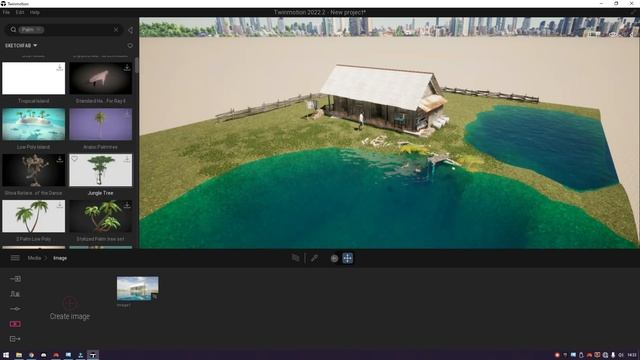Remove the Palm search tag
Screen dimensions: 640x360
coord(39,30)
